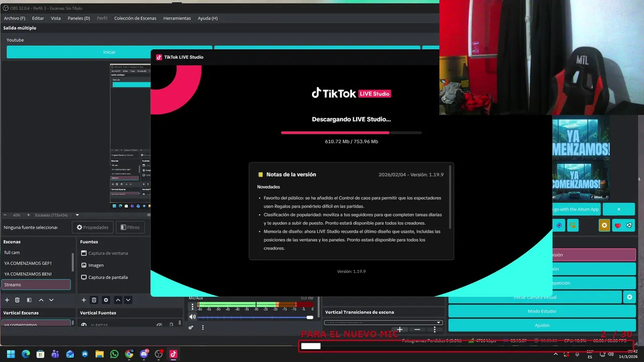Click the TikTok download progress bar
Image resolution: width=644 pixels, height=362 pixels.
click(351, 133)
